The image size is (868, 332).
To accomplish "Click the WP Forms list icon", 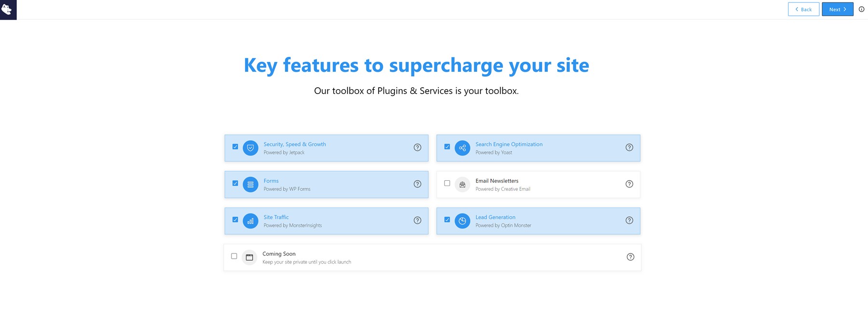I will pos(250,185).
